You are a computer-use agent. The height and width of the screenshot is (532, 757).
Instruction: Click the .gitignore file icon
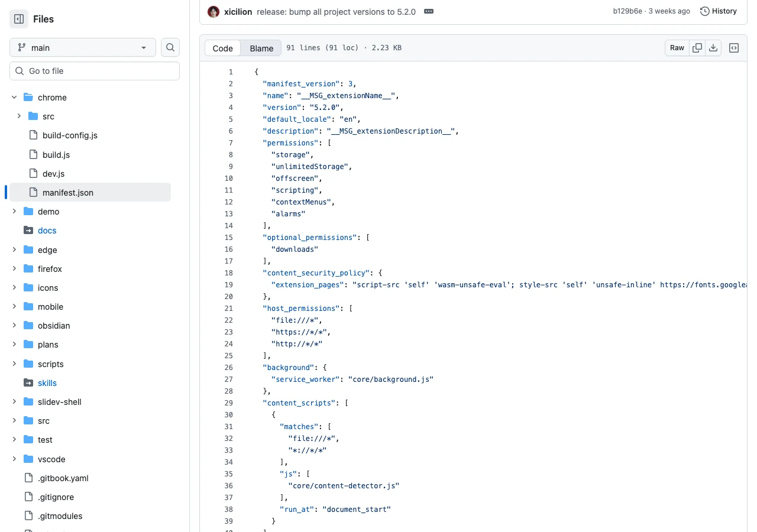point(28,497)
